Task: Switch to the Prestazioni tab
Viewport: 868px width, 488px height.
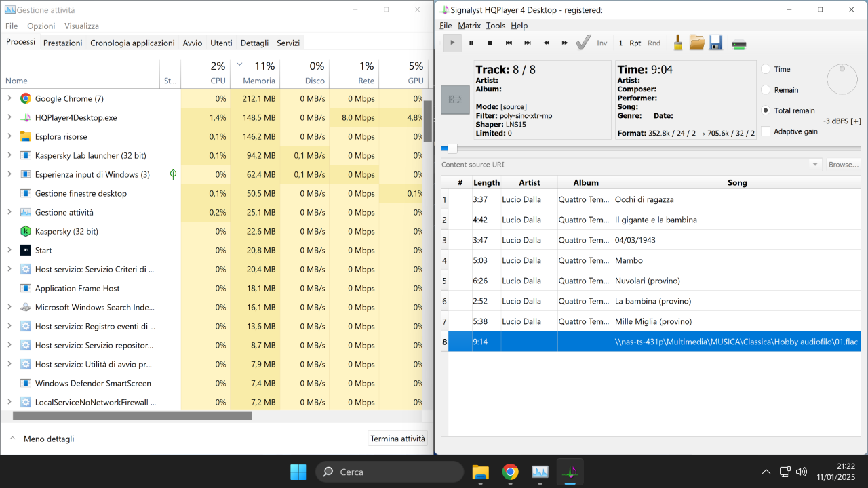Action: coord(62,43)
